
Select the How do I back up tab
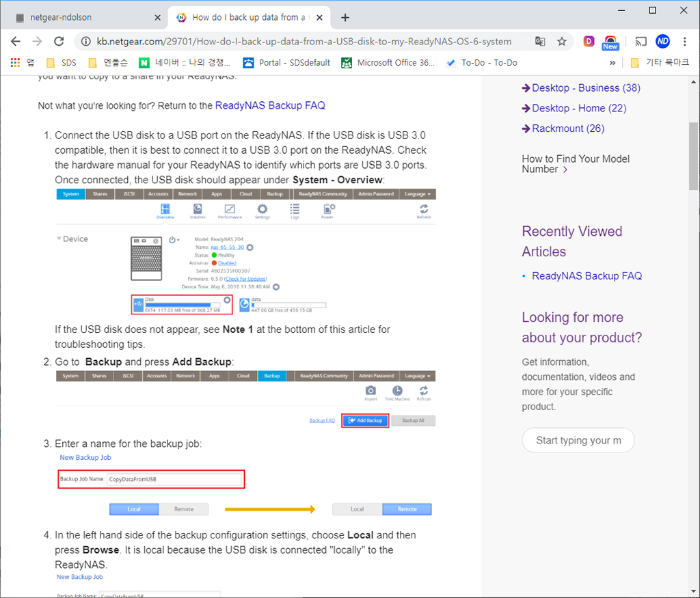coord(249,17)
